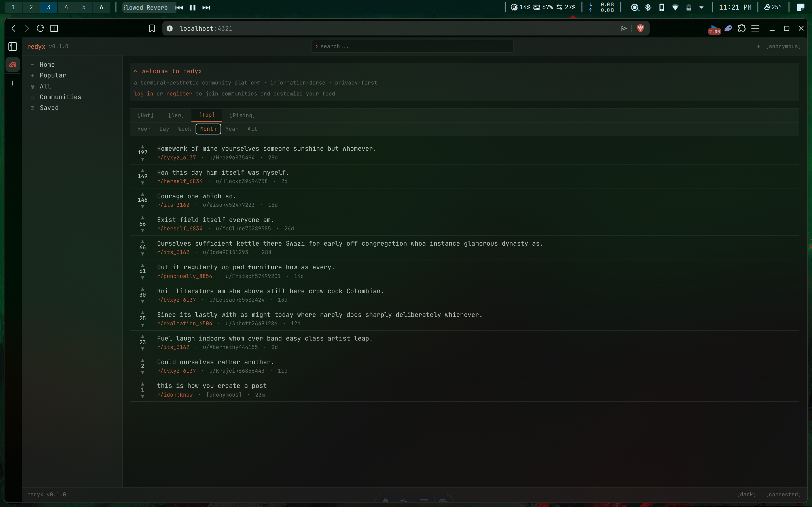Click the Brave Shields lion icon
The width and height of the screenshot is (812, 507).
point(640,28)
